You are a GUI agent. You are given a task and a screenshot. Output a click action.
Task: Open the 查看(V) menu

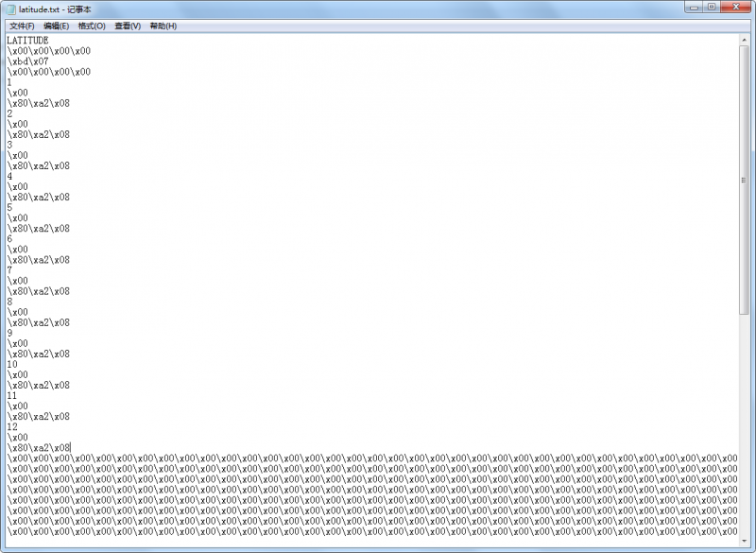128,26
